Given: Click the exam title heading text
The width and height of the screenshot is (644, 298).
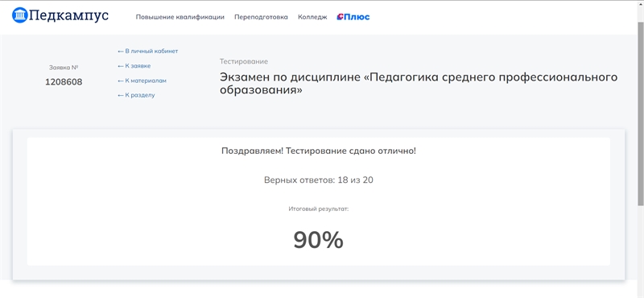Looking at the screenshot, I should [419, 84].
